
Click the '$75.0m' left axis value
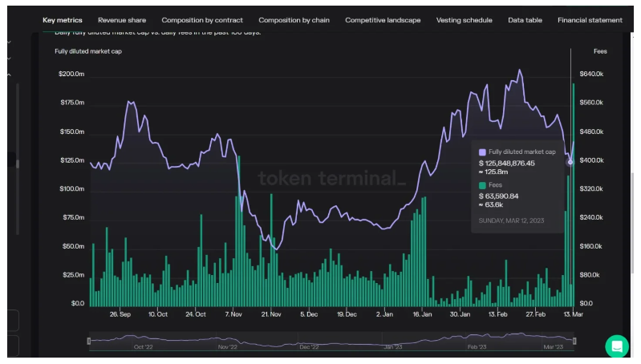[73, 217]
